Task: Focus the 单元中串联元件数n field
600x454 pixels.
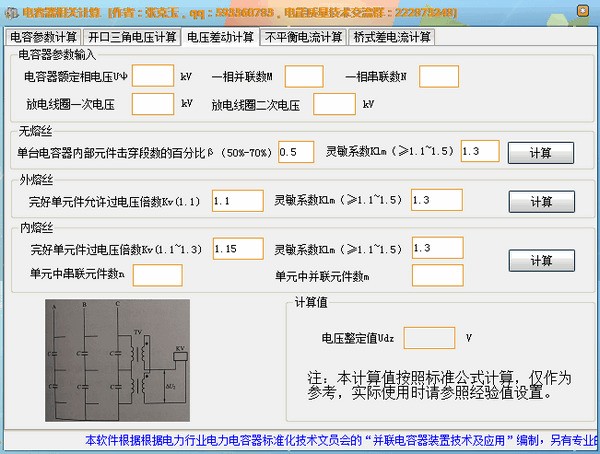Action: 158,275
